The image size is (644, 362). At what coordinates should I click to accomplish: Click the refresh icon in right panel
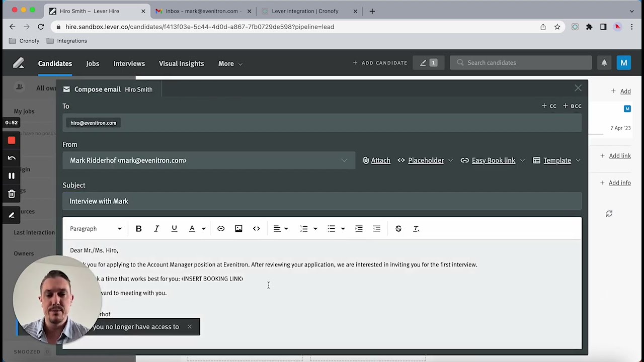tap(609, 214)
